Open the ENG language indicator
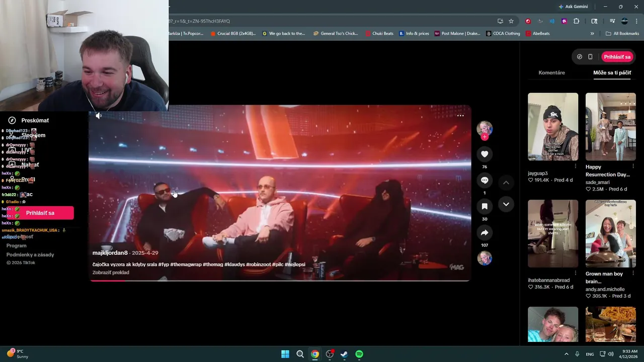This screenshot has height=362, width=644. [x=590, y=354]
